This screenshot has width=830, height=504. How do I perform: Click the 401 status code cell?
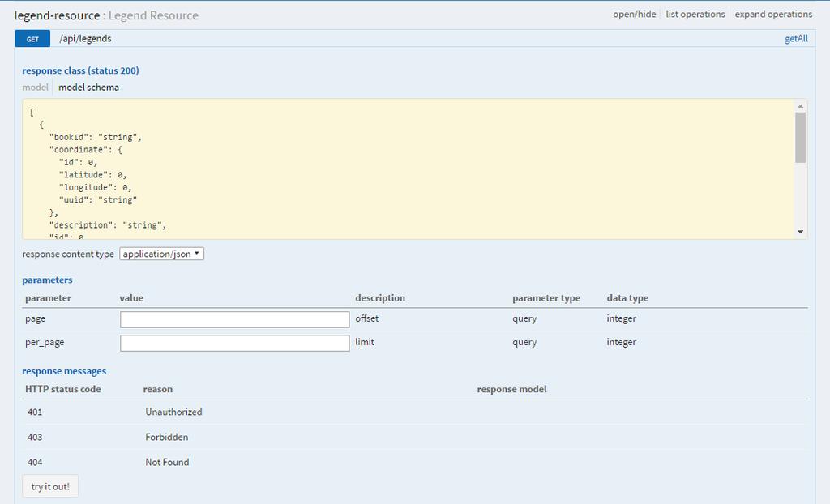34,412
